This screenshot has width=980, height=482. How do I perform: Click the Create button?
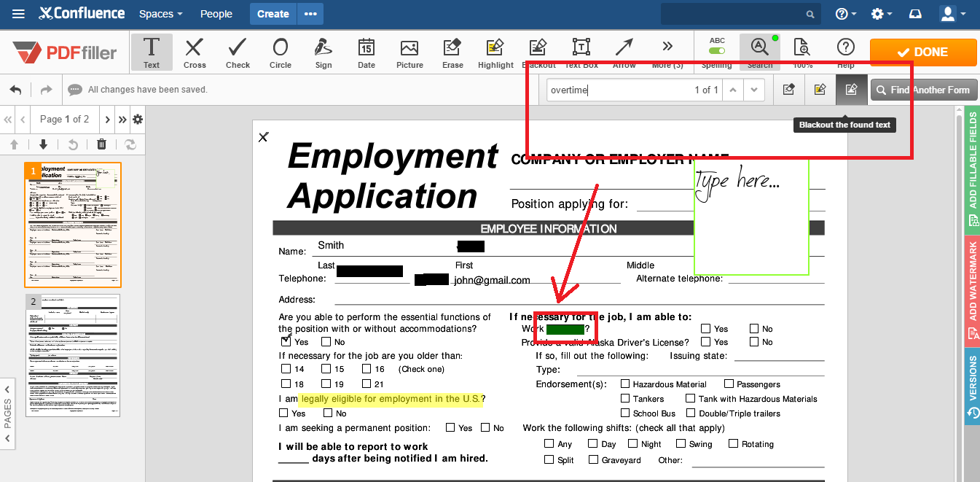tap(273, 14)
